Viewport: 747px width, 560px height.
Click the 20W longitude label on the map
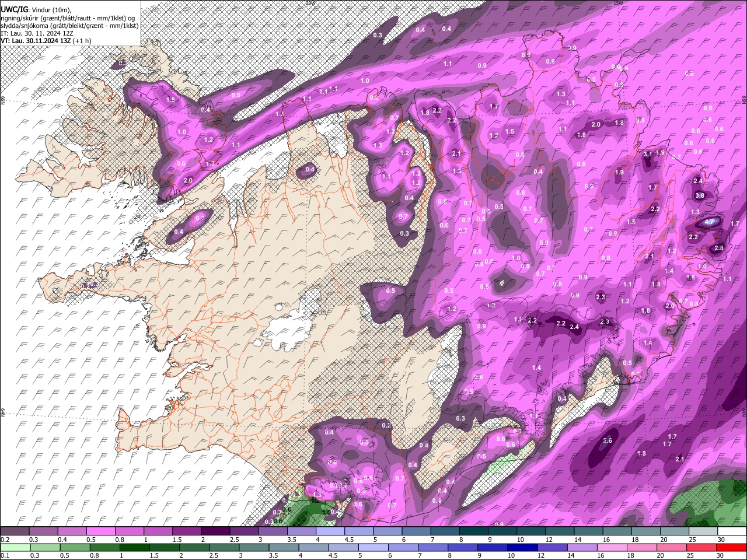tap(310, 3)
